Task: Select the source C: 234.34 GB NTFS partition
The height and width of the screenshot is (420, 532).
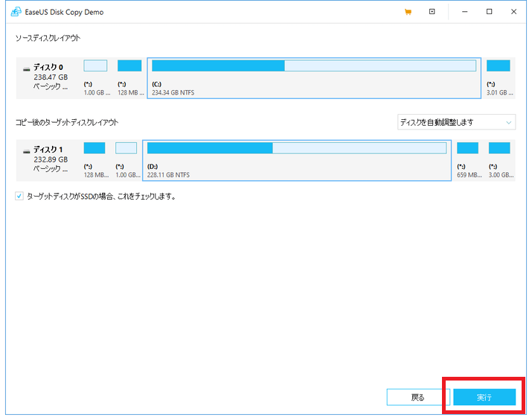Action: 313,77
